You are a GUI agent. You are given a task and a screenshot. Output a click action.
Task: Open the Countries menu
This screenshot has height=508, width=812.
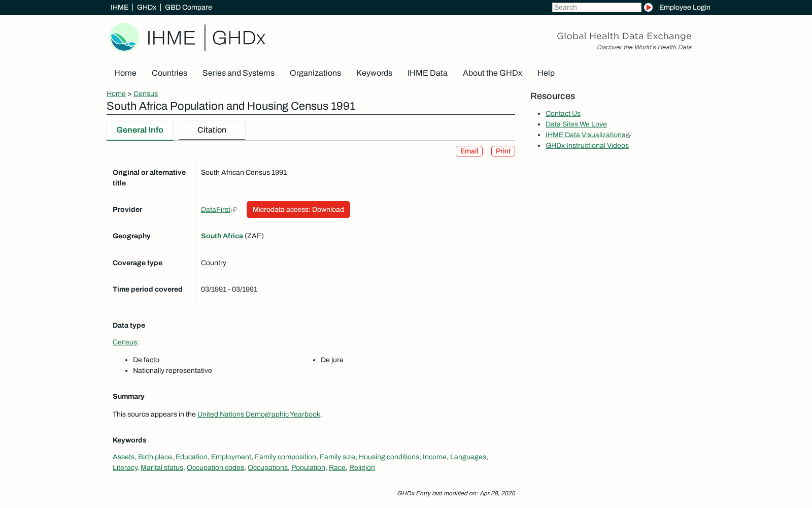170,73
